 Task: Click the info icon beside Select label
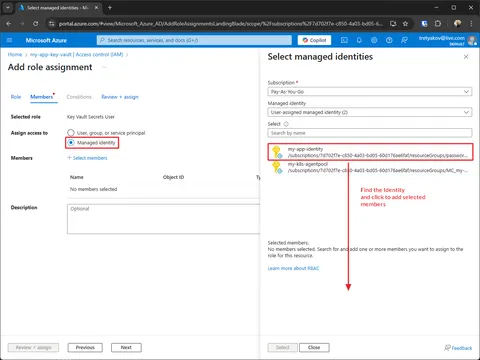286,124
